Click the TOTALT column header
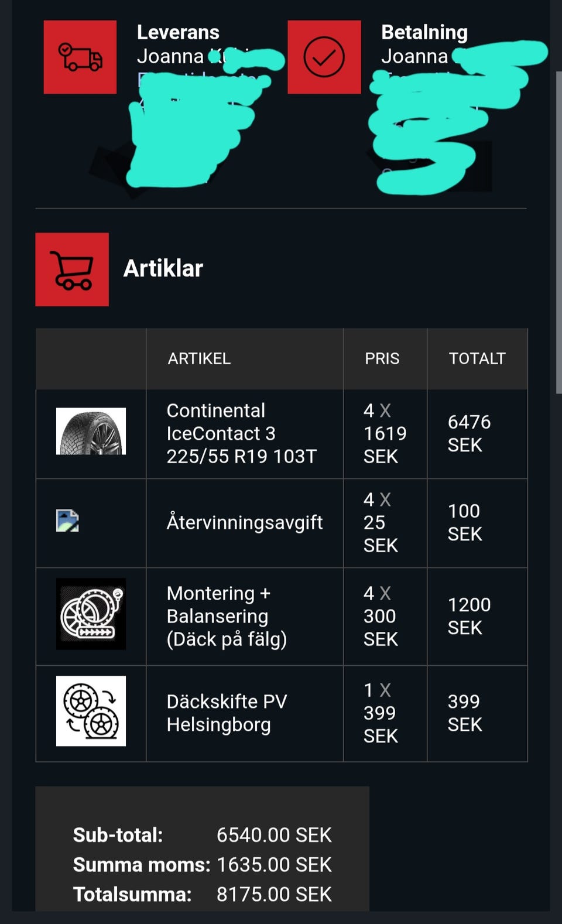The image size is (562, 924). point(477,358)
